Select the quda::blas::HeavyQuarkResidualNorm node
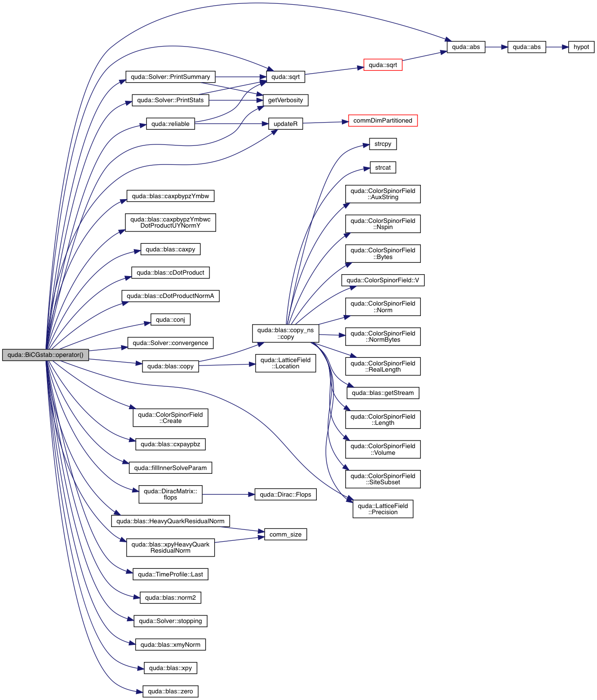This screenshot has width=597, height=700. click(171, 521)
